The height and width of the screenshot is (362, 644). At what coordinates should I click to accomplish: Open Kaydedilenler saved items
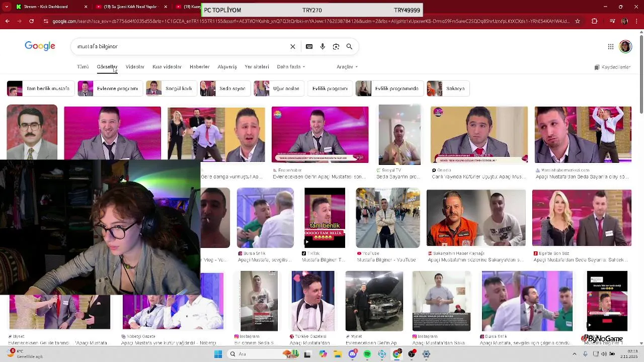pos(612,67)
